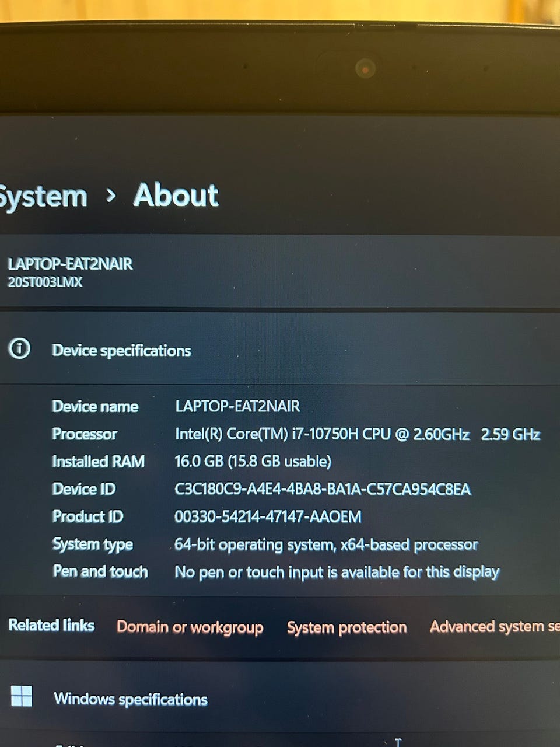560x747 pixels.
Task: Click the Product ID value 00330-54214-47147-AAOEM
Action: coord(268,516)
